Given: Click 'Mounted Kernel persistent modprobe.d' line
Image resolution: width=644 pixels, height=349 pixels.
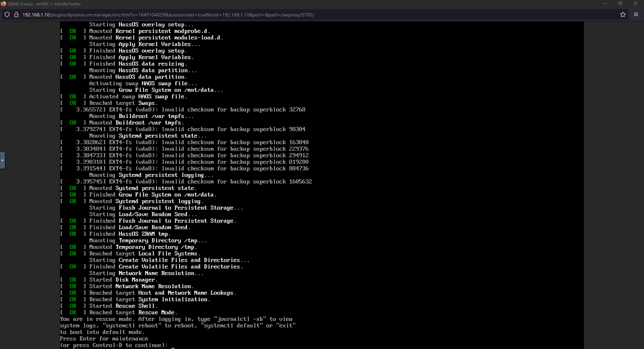Looking at the screenshot, I should [x=135, y=31].
